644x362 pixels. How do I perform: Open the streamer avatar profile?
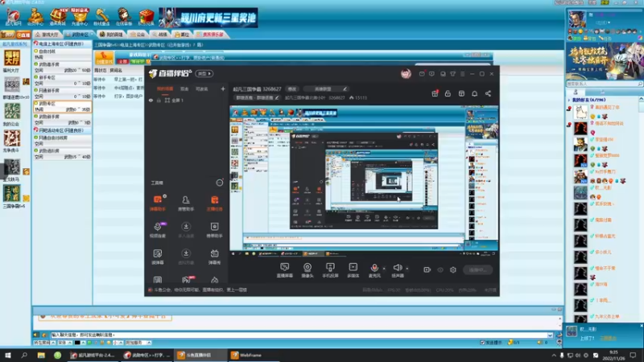(406, 74)
